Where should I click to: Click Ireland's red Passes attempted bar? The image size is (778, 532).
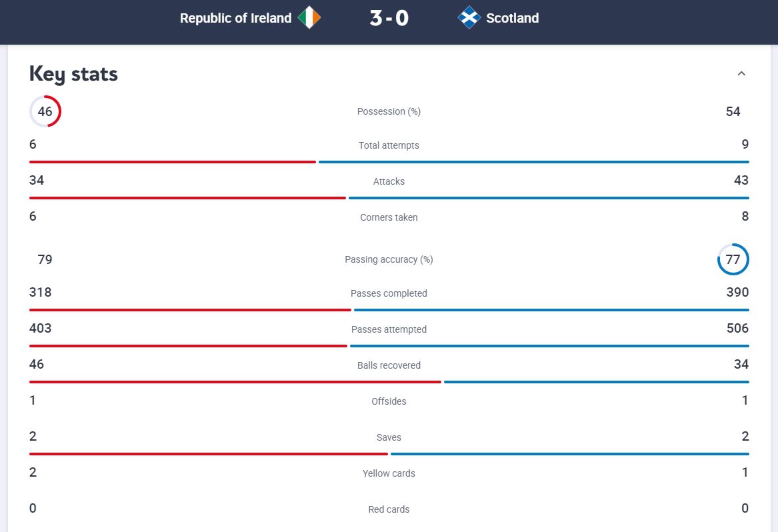click(x=188, y=346)
